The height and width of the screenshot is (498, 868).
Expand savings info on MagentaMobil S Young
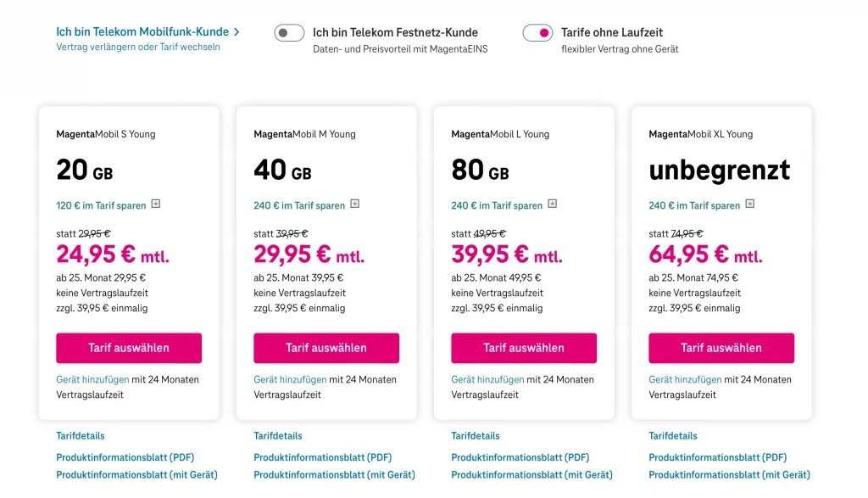[x=155, y=204]
